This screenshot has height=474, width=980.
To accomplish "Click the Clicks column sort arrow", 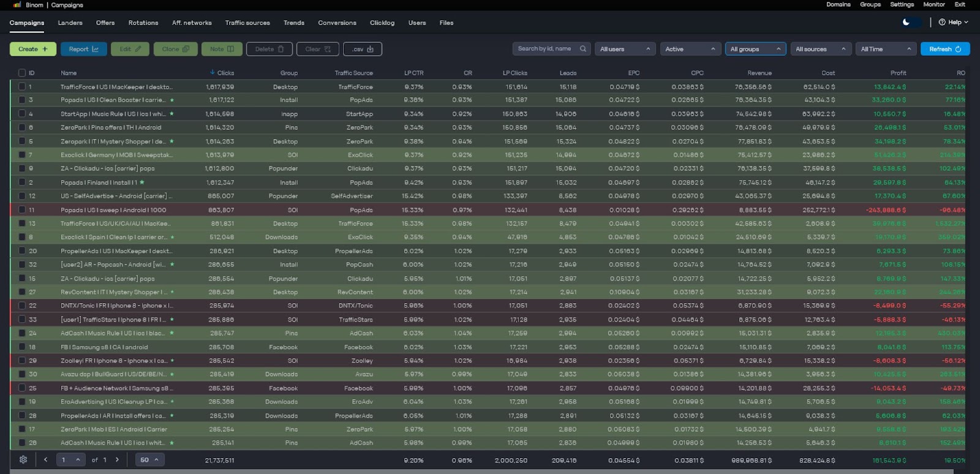I will click(213, 73).
